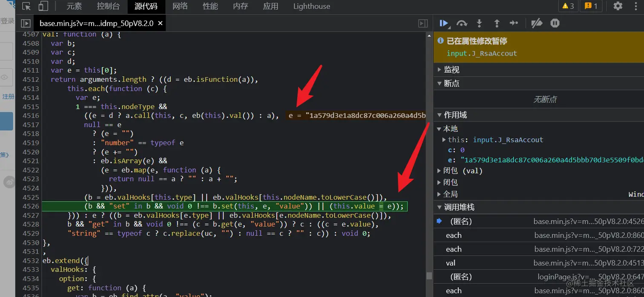Open base.min.js:4513 source link

click(589, 263)
